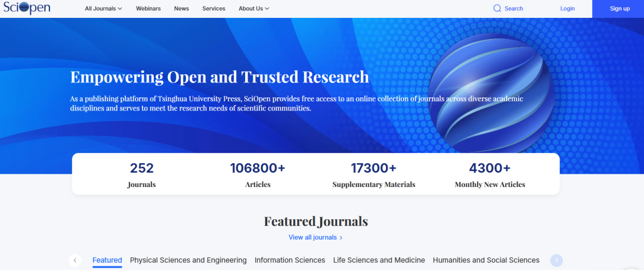Click the Login link
This screenshot has width=644, height=270.
point(567,8)
